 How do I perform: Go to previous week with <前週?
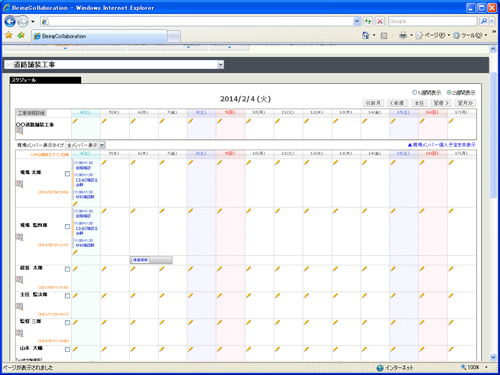397,103
